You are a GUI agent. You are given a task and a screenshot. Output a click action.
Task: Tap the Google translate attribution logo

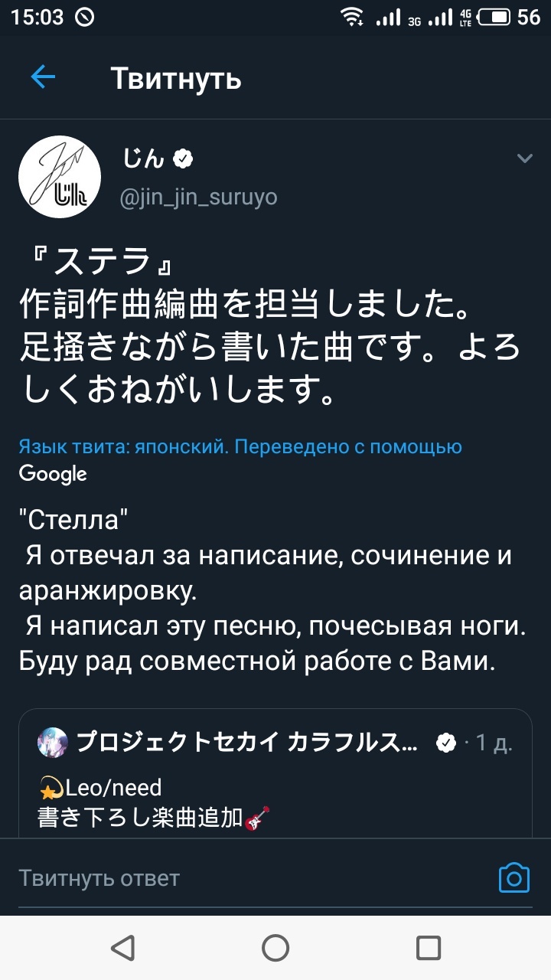pos(52,474)
